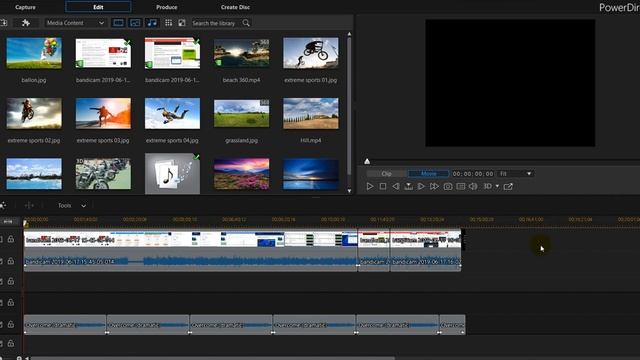This screenshot has height=360, width=640.
Task: Click the library search magnifier icon
Action: 246,23
